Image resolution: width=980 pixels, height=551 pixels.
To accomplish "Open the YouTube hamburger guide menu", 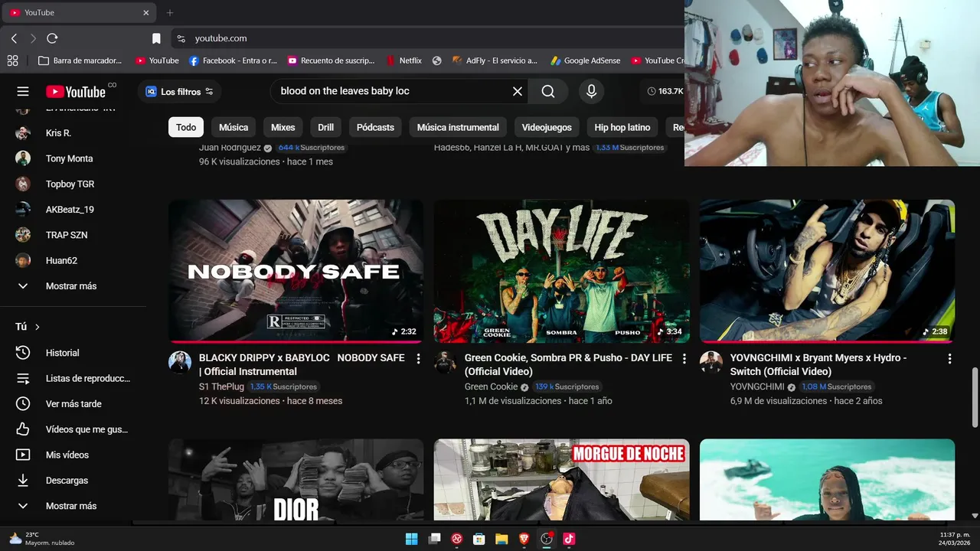I will coord(23,91).
